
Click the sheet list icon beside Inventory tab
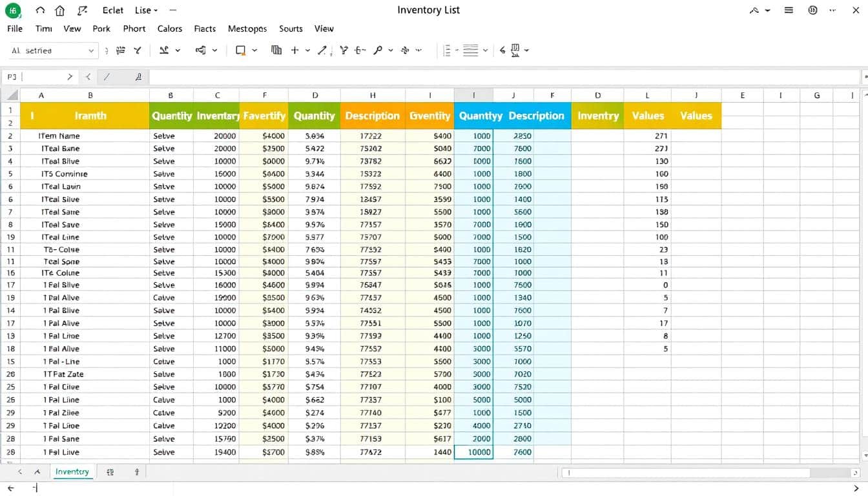click(110, 472)
